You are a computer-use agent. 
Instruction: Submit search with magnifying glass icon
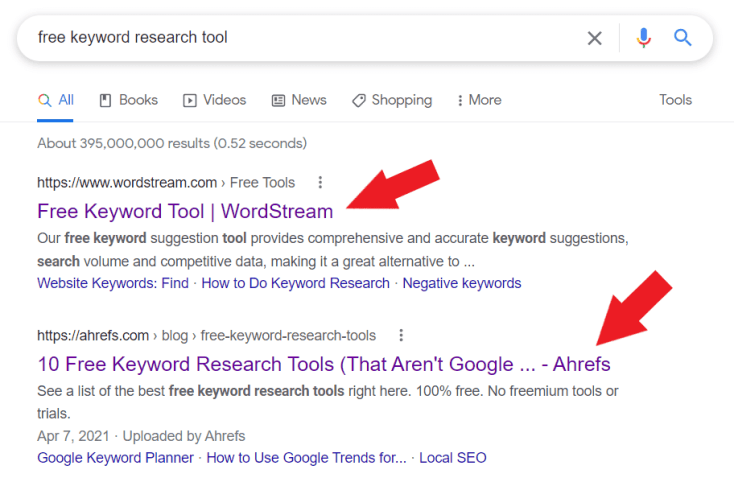click(683, 37)
